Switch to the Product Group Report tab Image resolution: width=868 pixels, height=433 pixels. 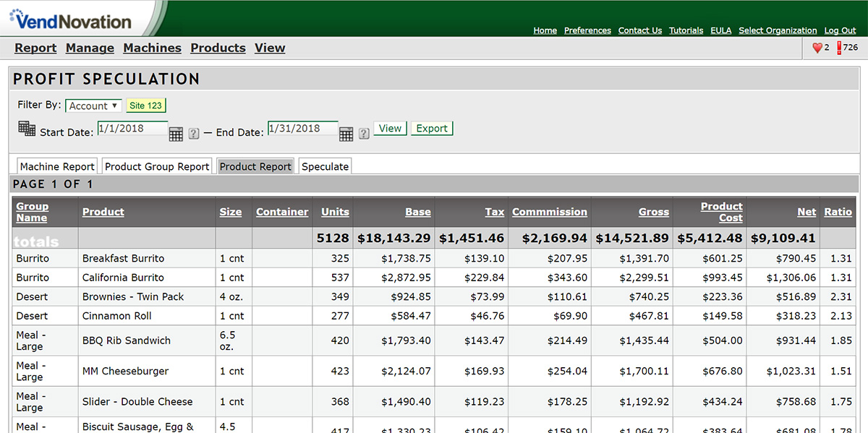(x=157, y=166)
